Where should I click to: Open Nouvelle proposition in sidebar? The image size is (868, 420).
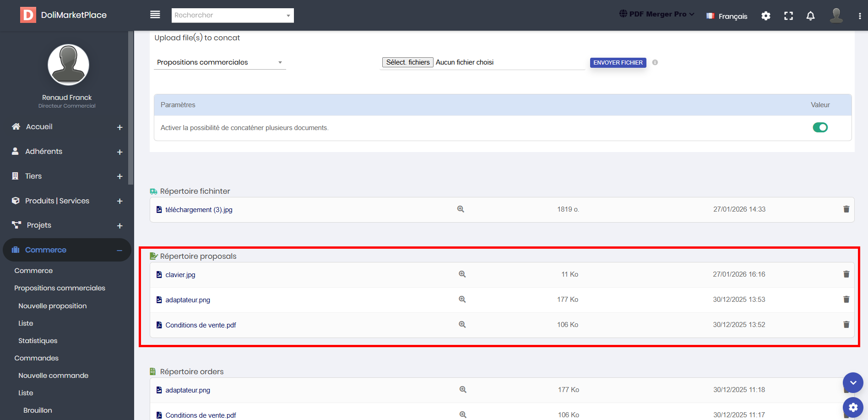coord(53,306)
